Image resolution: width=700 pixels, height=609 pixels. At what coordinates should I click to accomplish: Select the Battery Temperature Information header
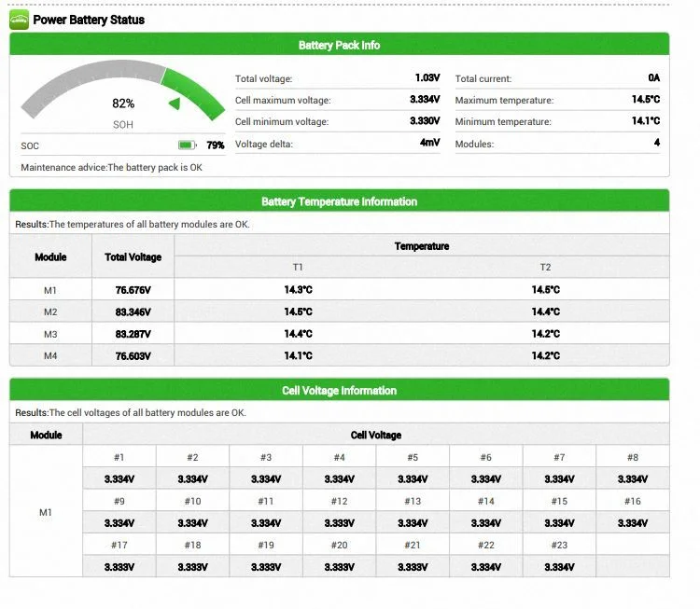pyautogui.click(x=340, y=201)
